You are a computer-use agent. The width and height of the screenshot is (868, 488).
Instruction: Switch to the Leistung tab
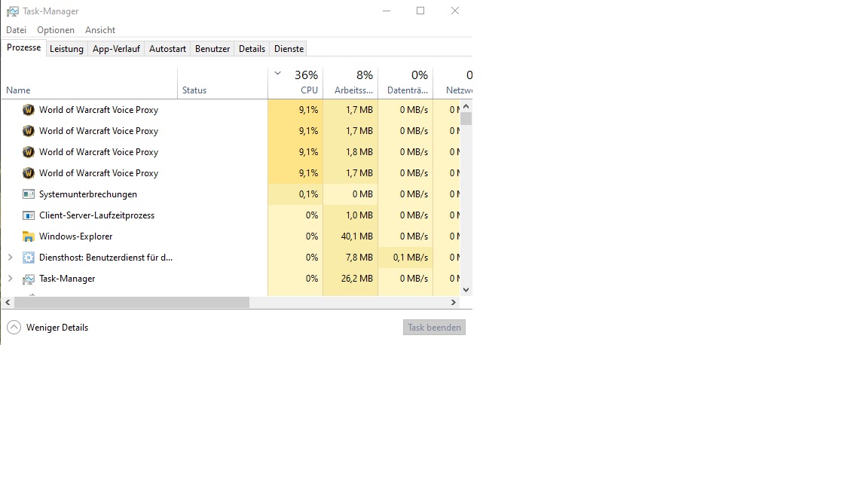(x=66, y=49)
